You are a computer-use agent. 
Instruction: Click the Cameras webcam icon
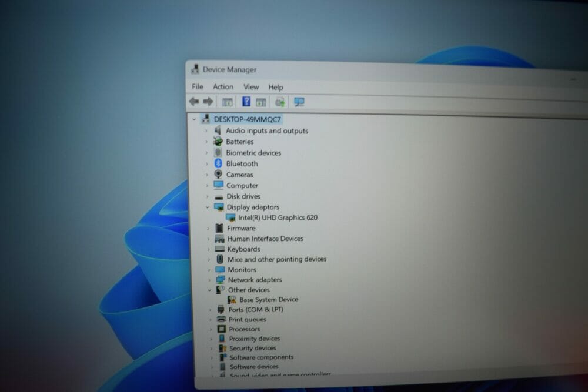pyautogui.click(x=218, y=175)
